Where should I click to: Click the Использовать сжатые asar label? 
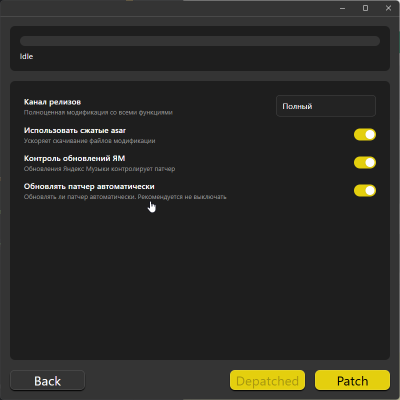pyautogui.click(x=75, y=130)
